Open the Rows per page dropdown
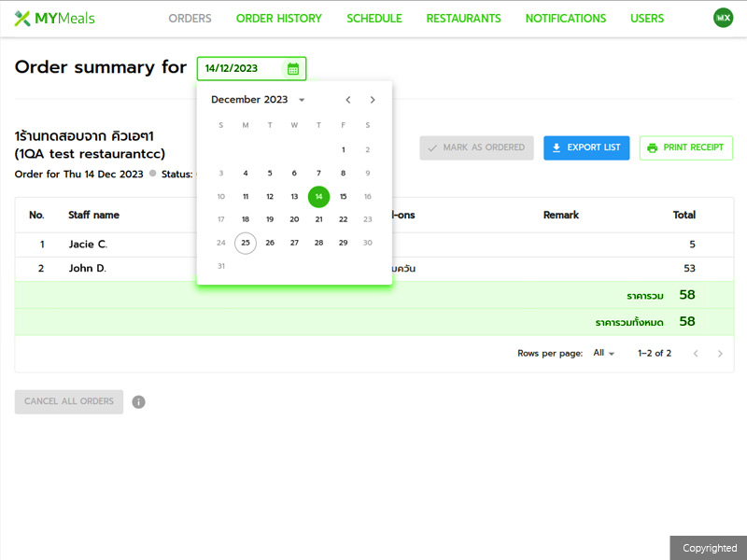 pyautogui.click(x=604, y=354)
